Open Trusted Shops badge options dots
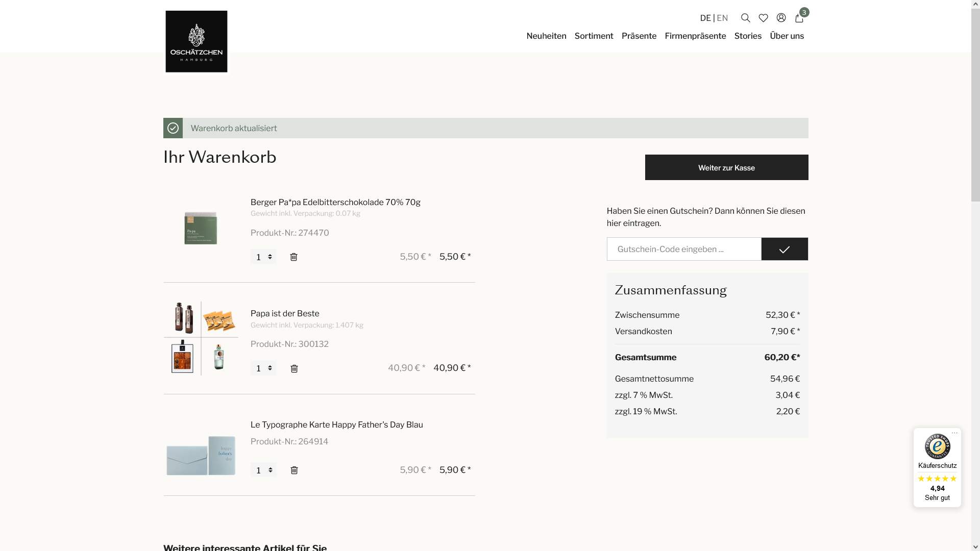980x551 pixels. pos(954,433)
